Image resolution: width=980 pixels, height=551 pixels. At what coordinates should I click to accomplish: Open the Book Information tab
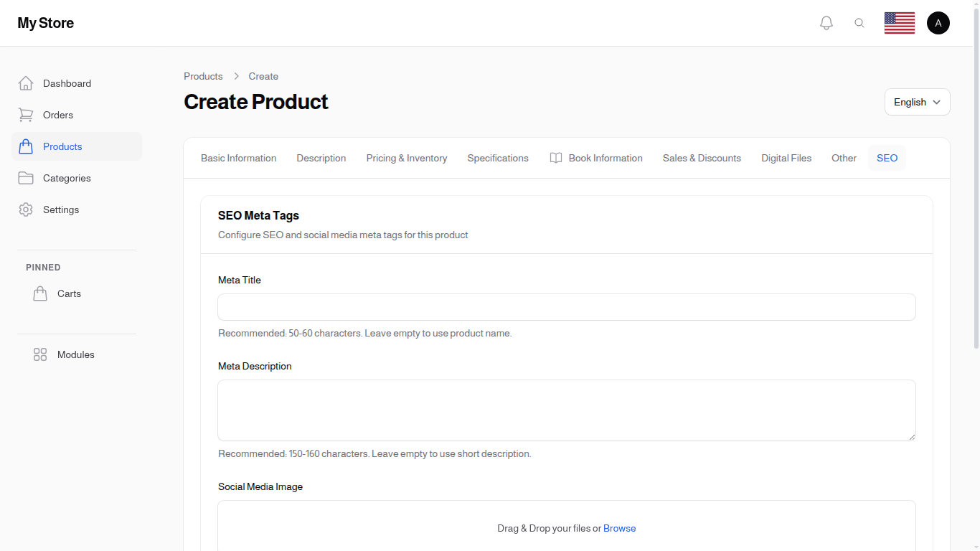(x=596, y=158)
